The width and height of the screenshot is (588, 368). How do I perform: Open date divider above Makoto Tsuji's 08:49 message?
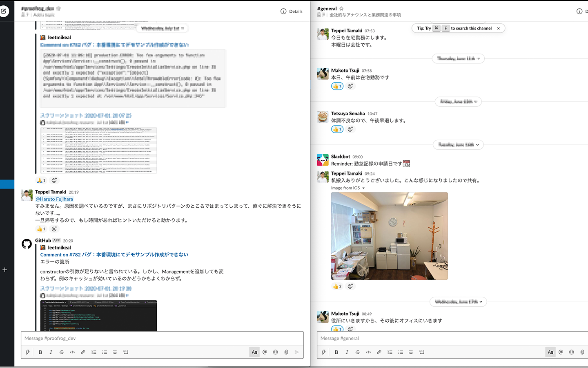(x=458, y=302)
